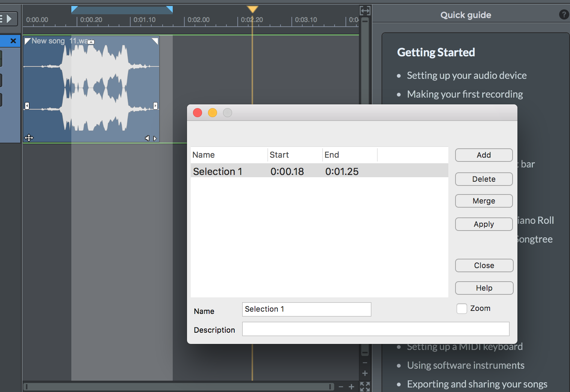Screen dimensions: 570x392
Task: Click the 0:00.18 start time cell
Action: (x=287, y=172)
